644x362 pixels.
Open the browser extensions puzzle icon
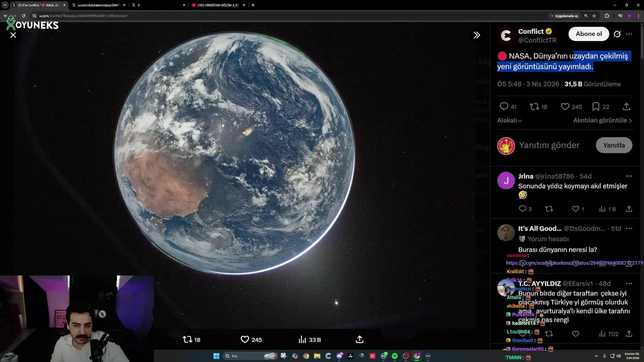tap(607, 16)
